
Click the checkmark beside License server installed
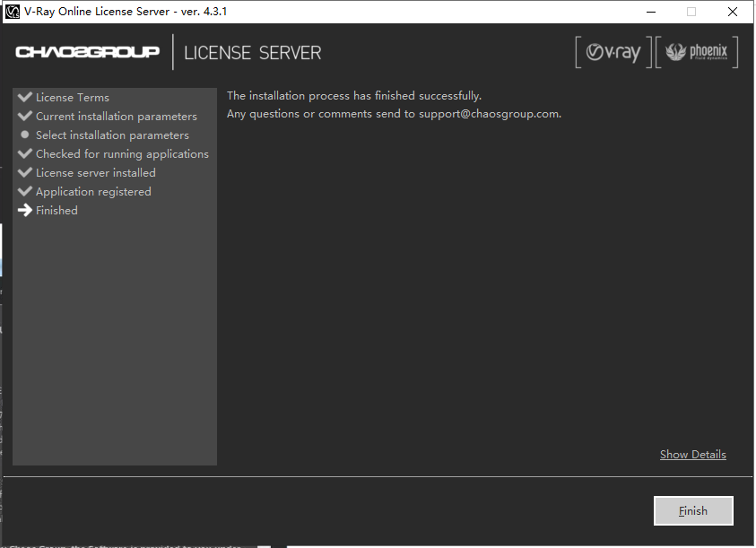tap(24, 171)
